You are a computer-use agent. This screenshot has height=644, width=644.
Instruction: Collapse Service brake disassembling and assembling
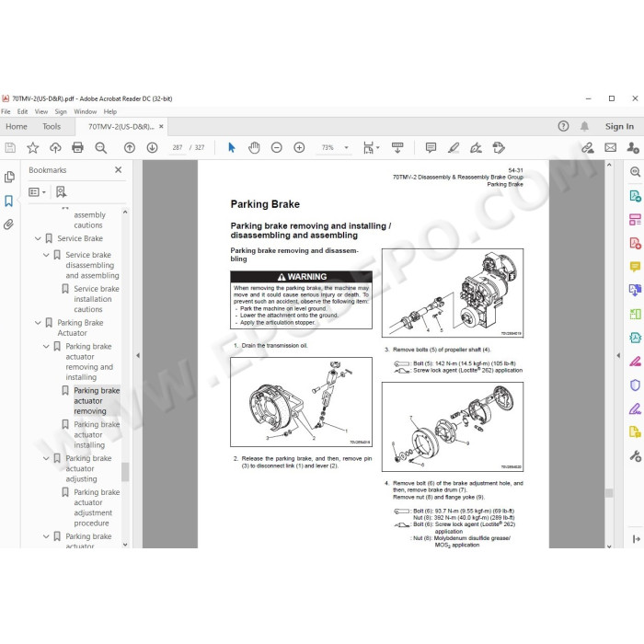pyautogui.click(x=46, y=255)
